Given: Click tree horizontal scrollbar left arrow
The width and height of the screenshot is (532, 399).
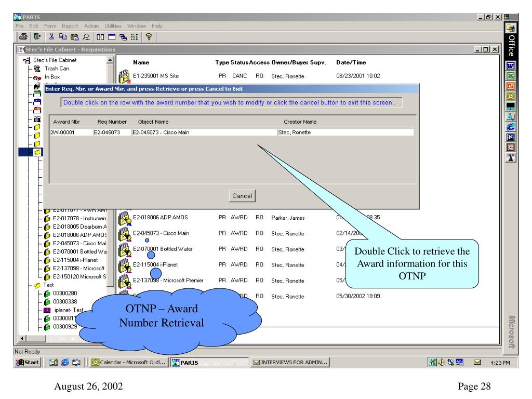Looking at the screenshot, I should [x=22, y=338].
